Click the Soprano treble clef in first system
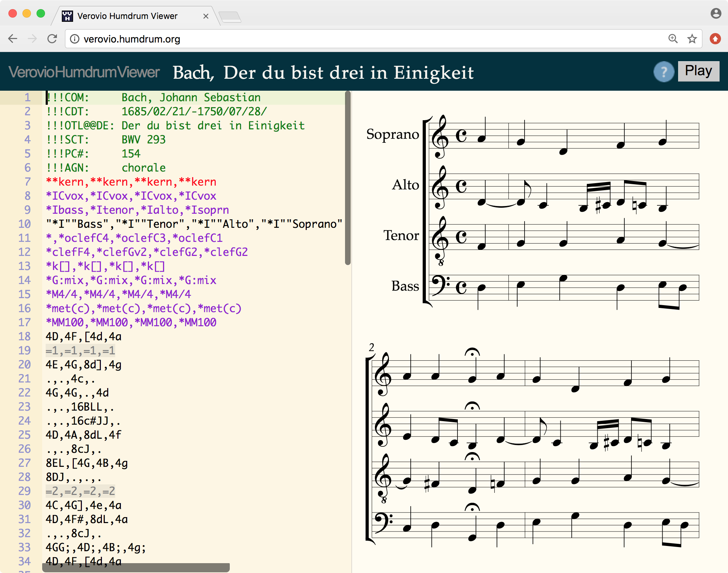This screenshot has height=573, width=728. click(440, 137)
